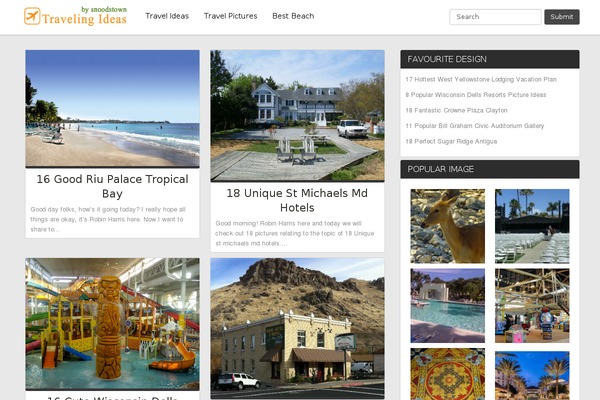Click the Riu Palace post excerpt text
Image resolution: width=600 pixels, height=400 pixels.
click(108, 219)
